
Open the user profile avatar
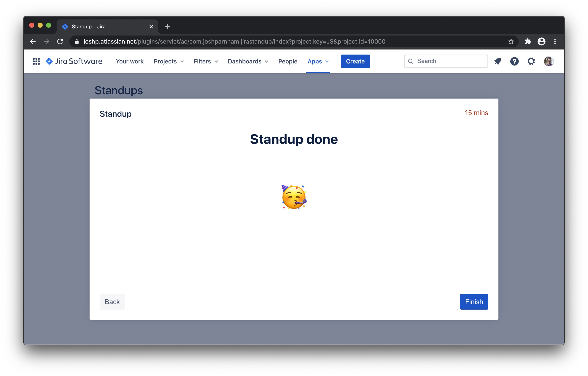tap(549, 61)
